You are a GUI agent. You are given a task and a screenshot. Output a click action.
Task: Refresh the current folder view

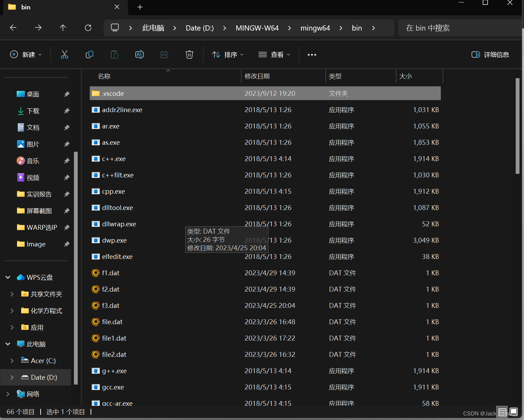click(88, 28)
